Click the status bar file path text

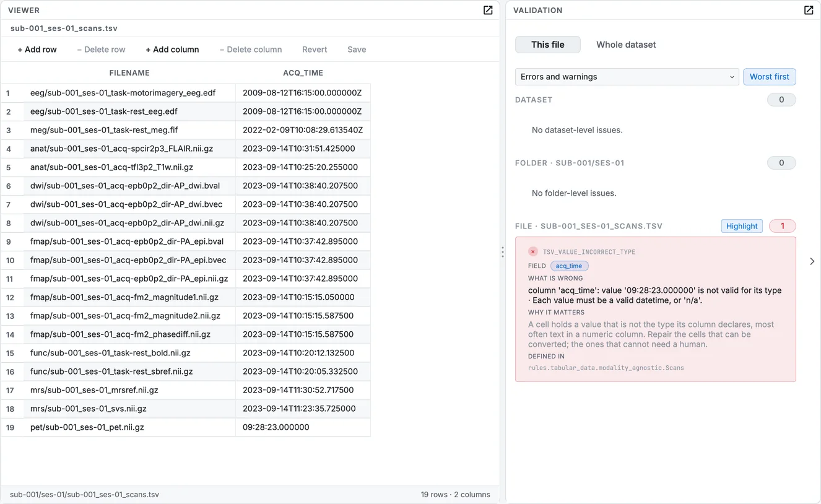tap(84, 495)
